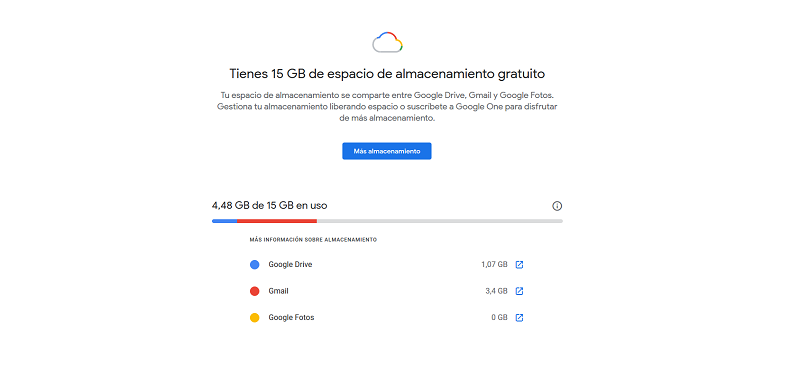Image resolution: width=800 pixels, height=366 pixels.
Task: Select the Google Drive storage label
Action: coord(290,264)
